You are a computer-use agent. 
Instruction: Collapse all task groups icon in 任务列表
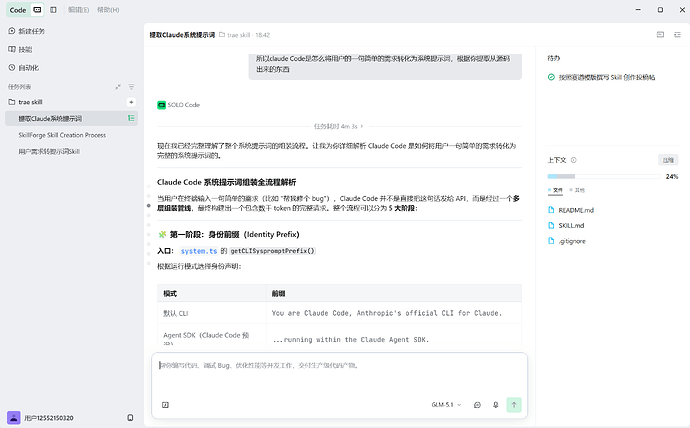118,87
